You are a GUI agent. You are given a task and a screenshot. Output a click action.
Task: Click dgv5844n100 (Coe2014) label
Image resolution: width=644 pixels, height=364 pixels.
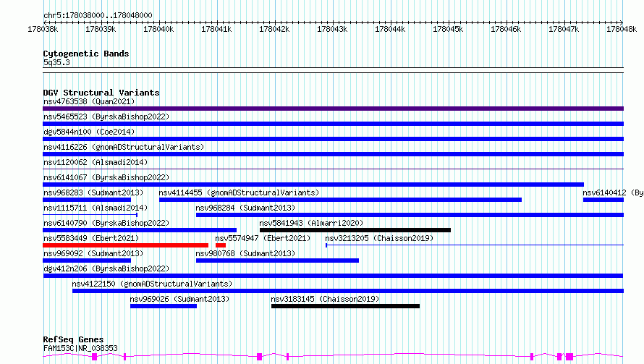tap(89, 132)
